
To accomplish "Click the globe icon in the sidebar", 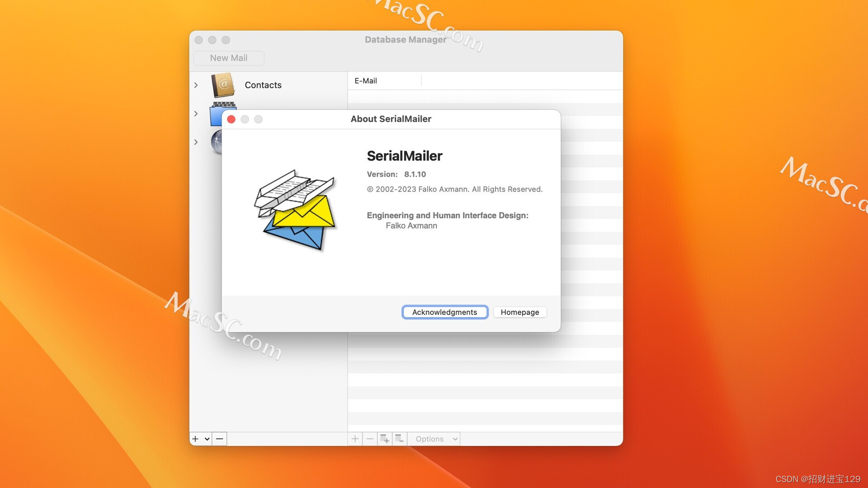I will (217, 142).
